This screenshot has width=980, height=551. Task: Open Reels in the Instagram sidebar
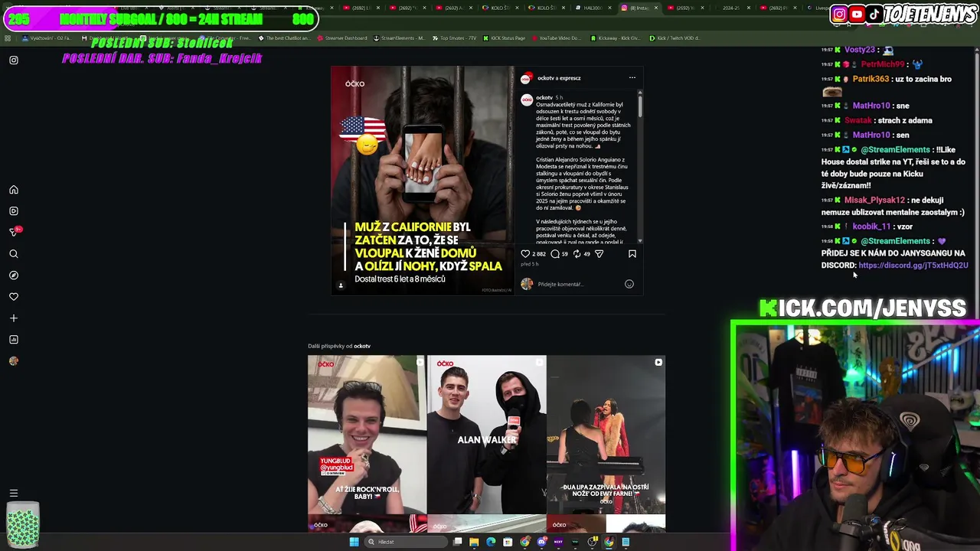click(x=13, y=211)
